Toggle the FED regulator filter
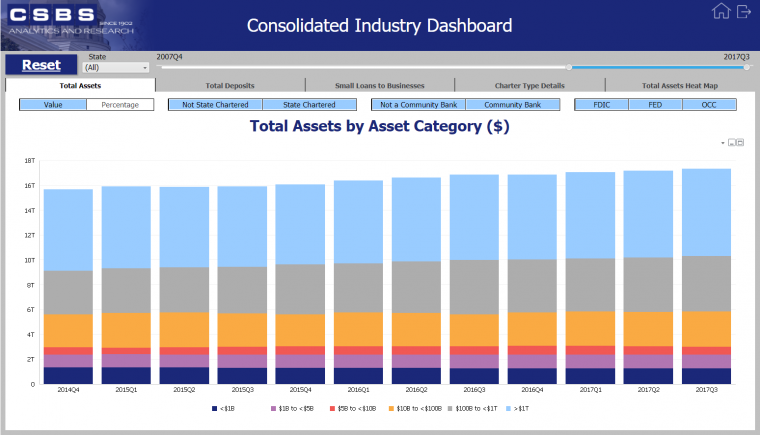This screenshot has height=435, width=760. tap(655, 105)
